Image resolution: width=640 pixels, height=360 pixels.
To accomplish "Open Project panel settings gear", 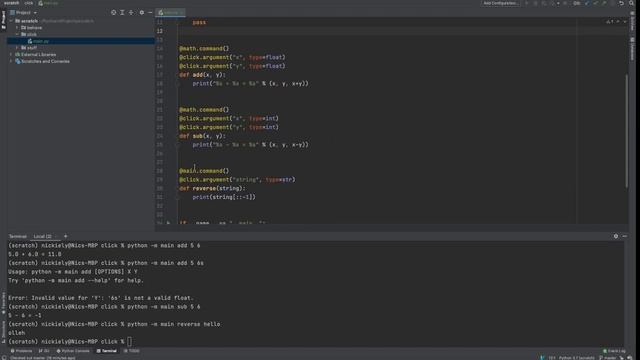I will click(x=142, y=13).
